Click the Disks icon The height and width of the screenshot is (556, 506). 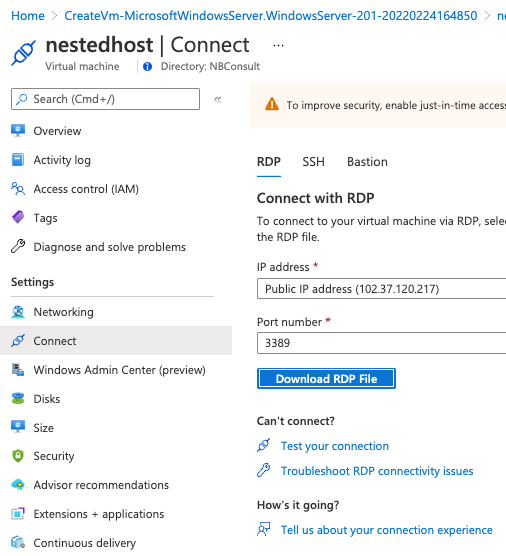[x=18, y=399]
